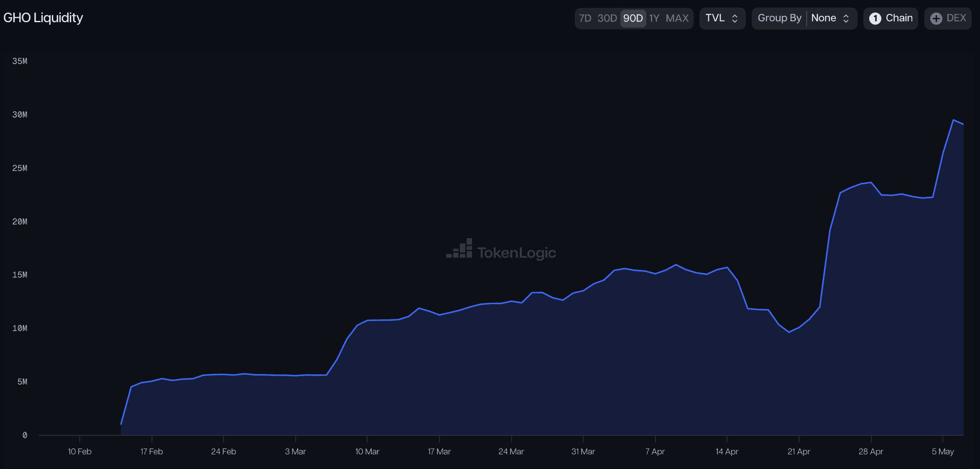The image size is (980, 469).
Task: Select the 7D time range
Action: (x=585, y=18)
